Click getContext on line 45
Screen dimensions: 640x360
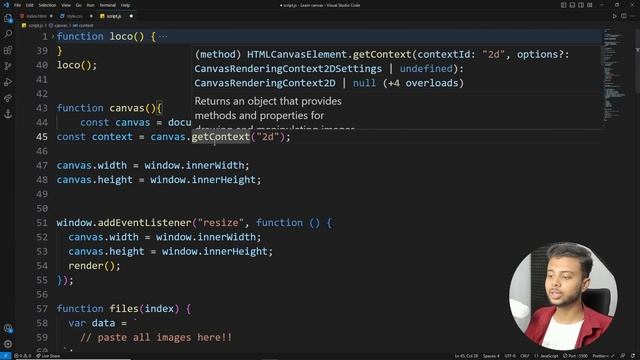pyautogui.click(x=220, y=137)
